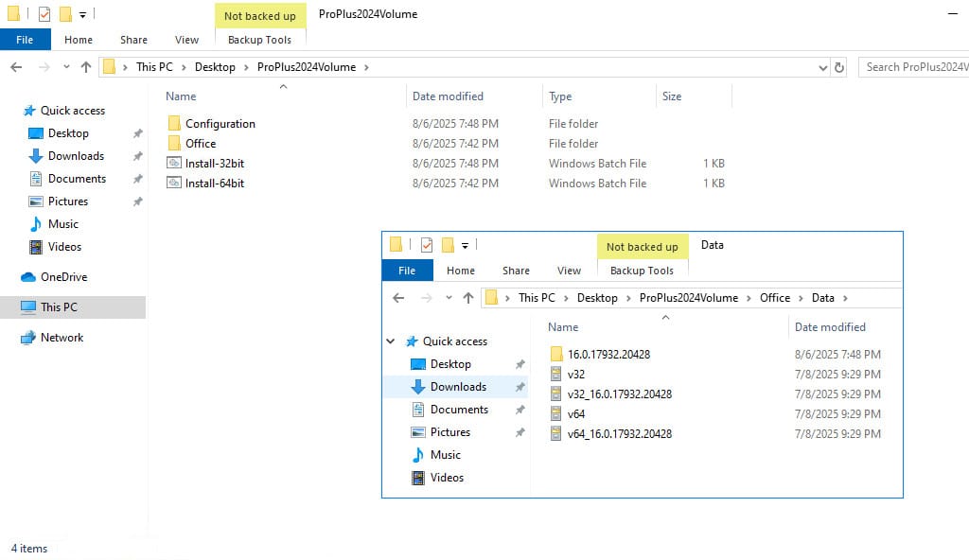Open Videos in main window navigation pane
Image resolution: width=969 pixels, height=560 pixels.
click(x=64, y=247)
